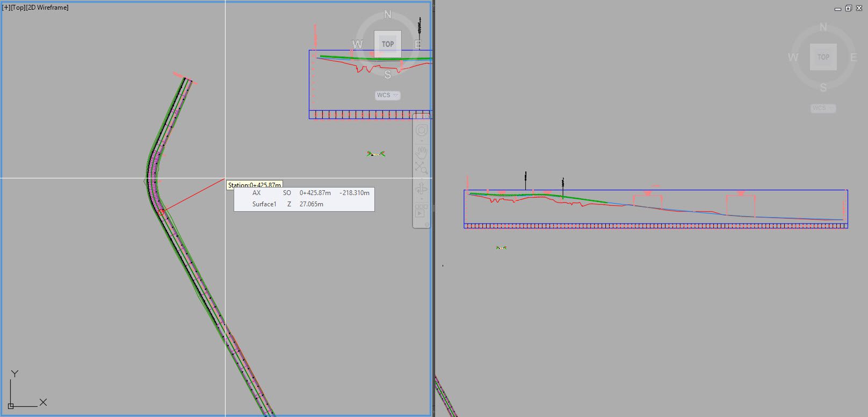Screen dimensions: 868x417
Task: Restore down the drawing window
Action: [848, 8]
